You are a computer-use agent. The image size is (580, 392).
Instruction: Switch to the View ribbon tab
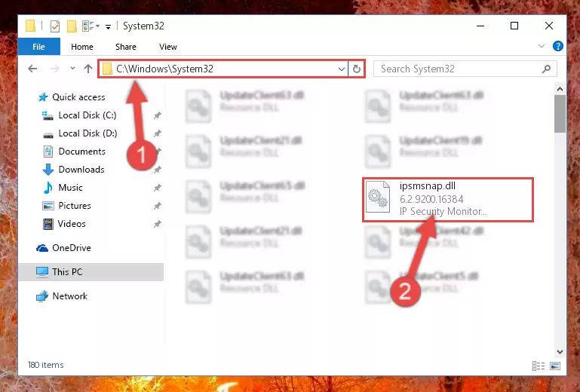pos(168,47)
